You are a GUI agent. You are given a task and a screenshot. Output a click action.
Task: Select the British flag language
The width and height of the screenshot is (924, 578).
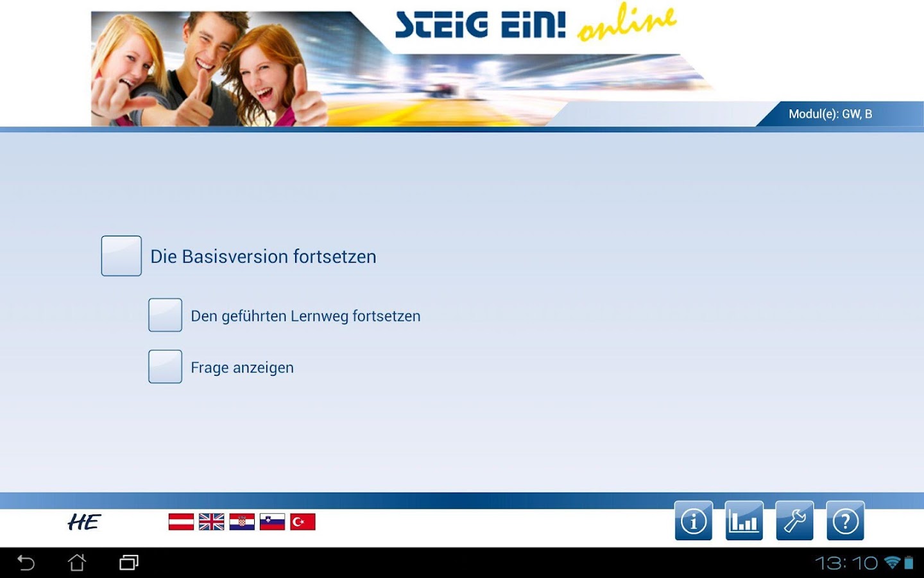(211, 522)
